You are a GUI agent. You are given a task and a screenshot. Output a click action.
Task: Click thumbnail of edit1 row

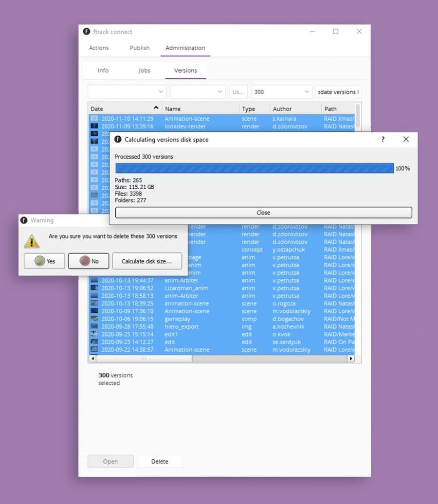[x=94, y=334]
